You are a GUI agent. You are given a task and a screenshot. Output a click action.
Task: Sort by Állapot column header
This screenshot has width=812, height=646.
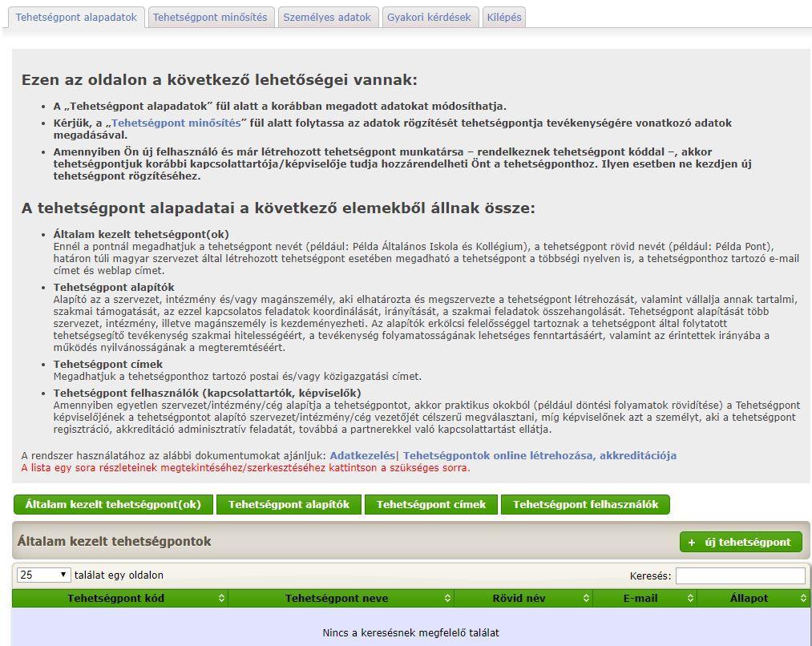(x=753, y=599)
